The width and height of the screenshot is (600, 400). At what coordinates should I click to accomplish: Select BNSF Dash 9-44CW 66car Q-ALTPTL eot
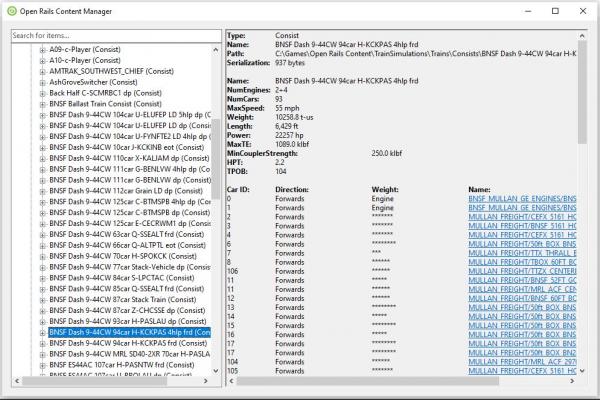pos(127,245)
